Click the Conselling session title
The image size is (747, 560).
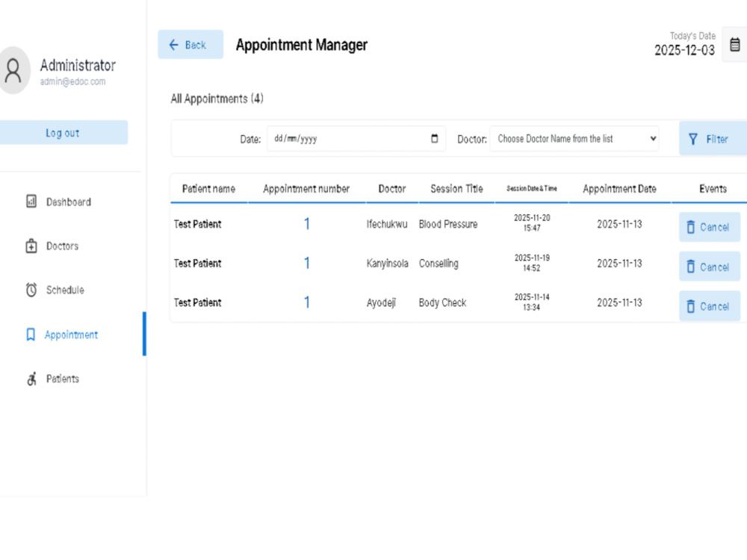[x=438, y=264]
